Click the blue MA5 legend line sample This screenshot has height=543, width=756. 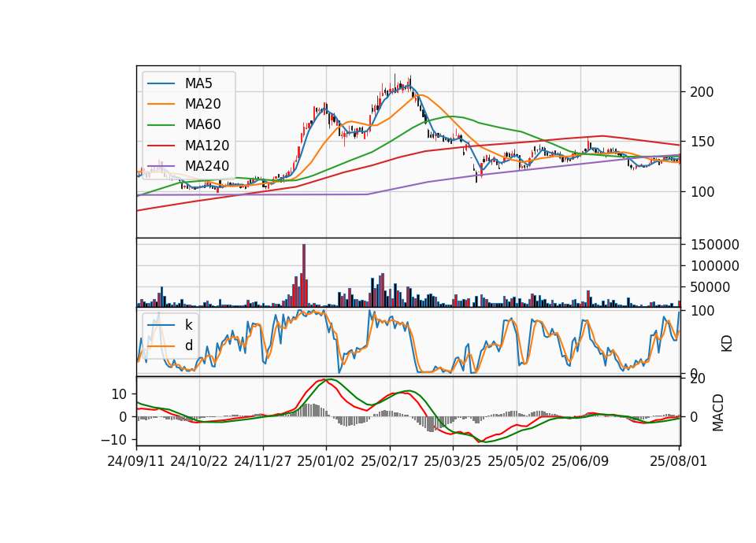point(161,83)
